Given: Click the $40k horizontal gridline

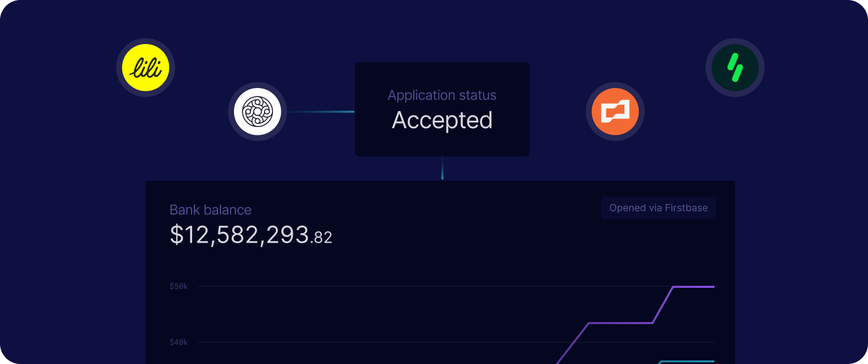Looking at the screenshot, I should [x=456, y=342].
